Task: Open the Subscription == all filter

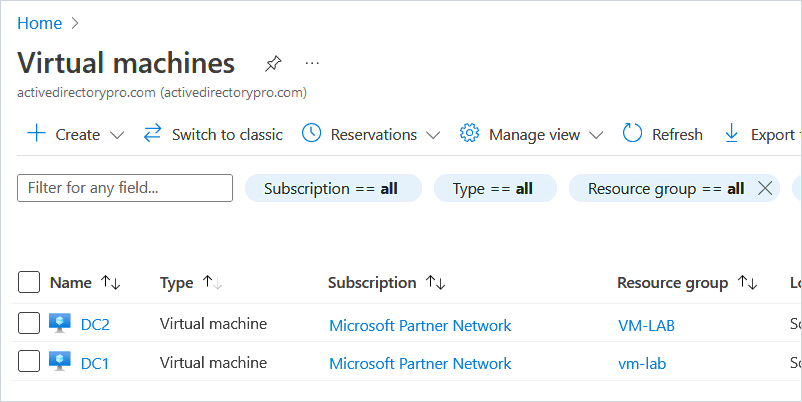Action: tap(333, 188)
